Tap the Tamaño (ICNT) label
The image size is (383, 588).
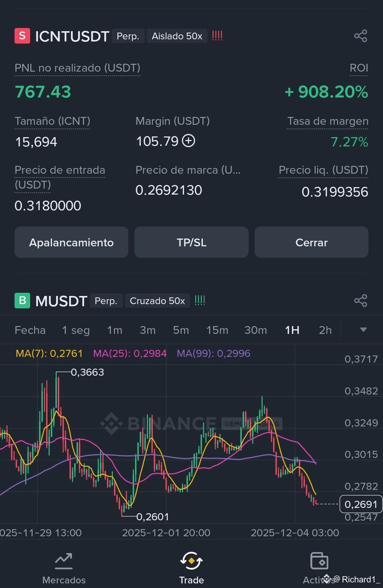(52, 121)
